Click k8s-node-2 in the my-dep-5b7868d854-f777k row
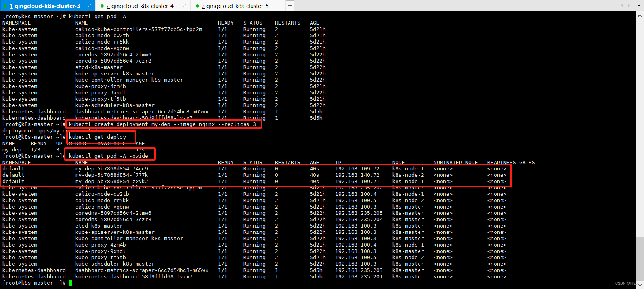Screen dimensions: 644x289 point(408,175)
